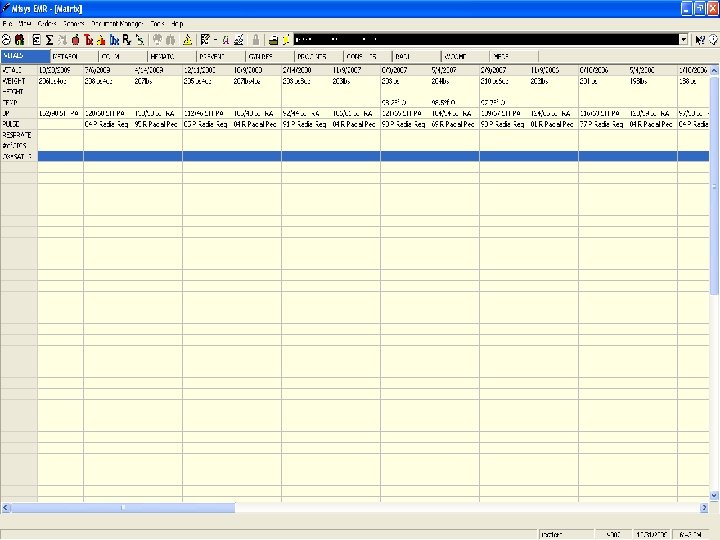Click the yellow and red icon after Tx
Viewport: 720px width, 540px height.
101,40
